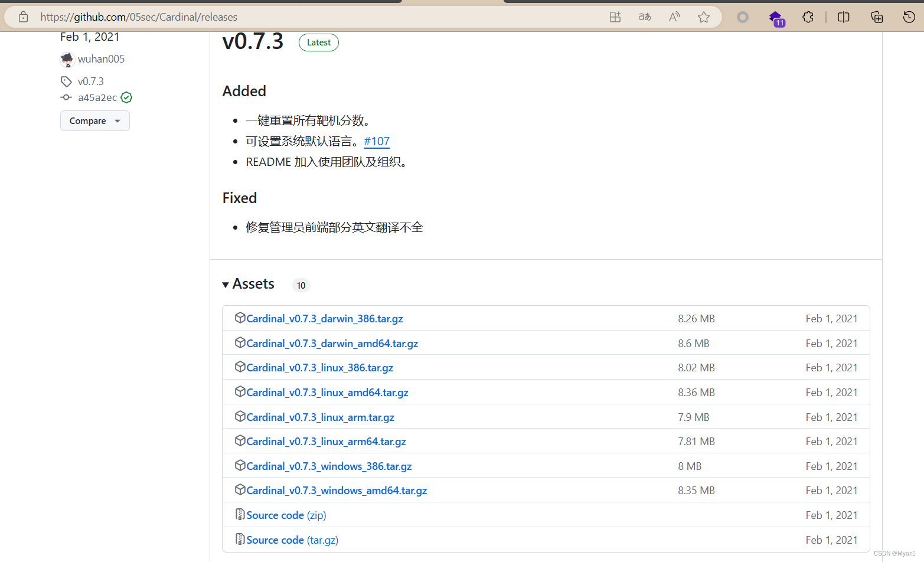
Task: Download Source code (zip)
Action: [x=286, y=515]
